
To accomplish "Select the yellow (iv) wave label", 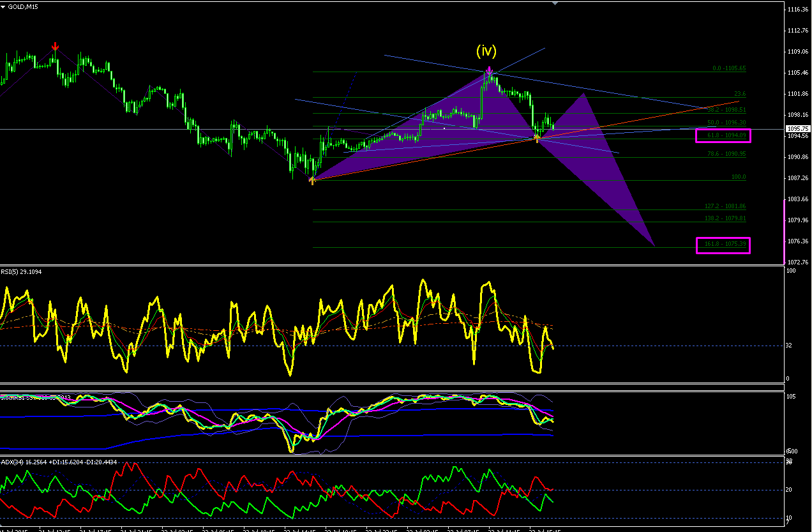I will (x=486, y=50).
